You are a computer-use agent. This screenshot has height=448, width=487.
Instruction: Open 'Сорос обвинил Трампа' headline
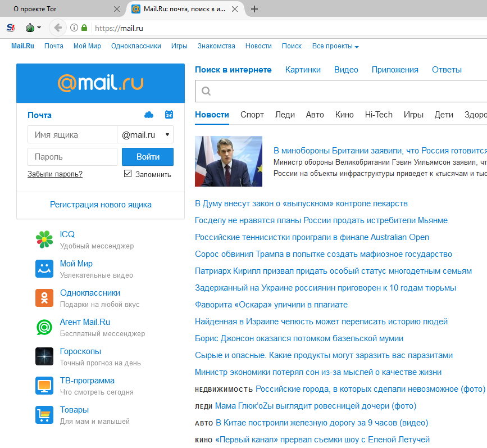point(324,254)
